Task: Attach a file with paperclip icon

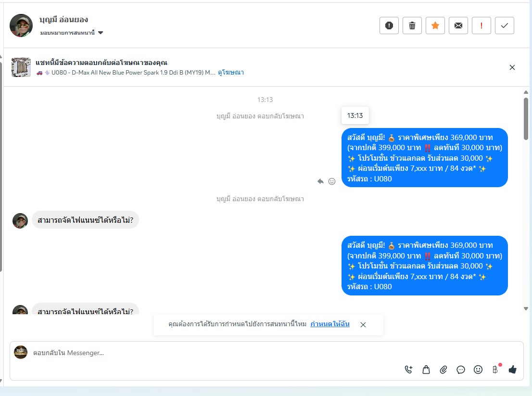Action: pyautogui.click(x=443, y=370)
